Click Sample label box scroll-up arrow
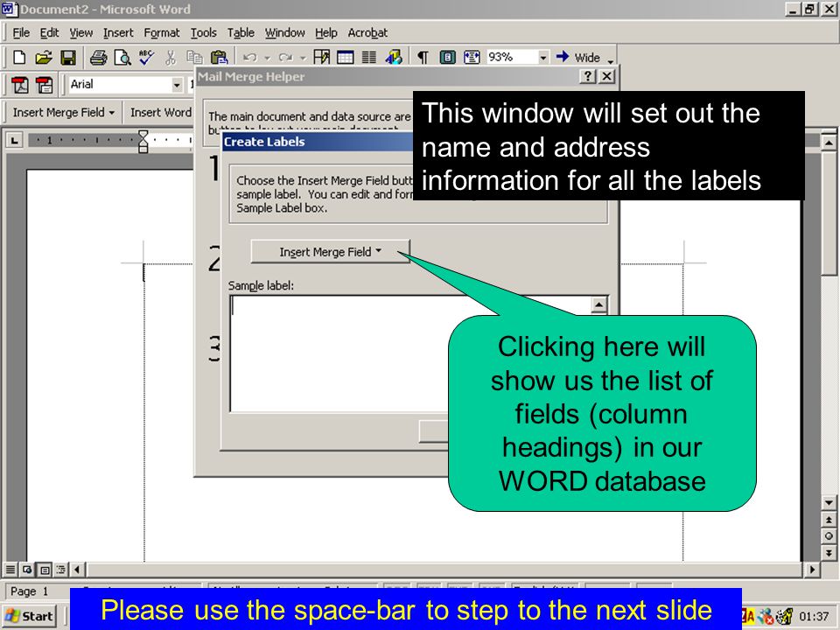 (x=598, y=305)
